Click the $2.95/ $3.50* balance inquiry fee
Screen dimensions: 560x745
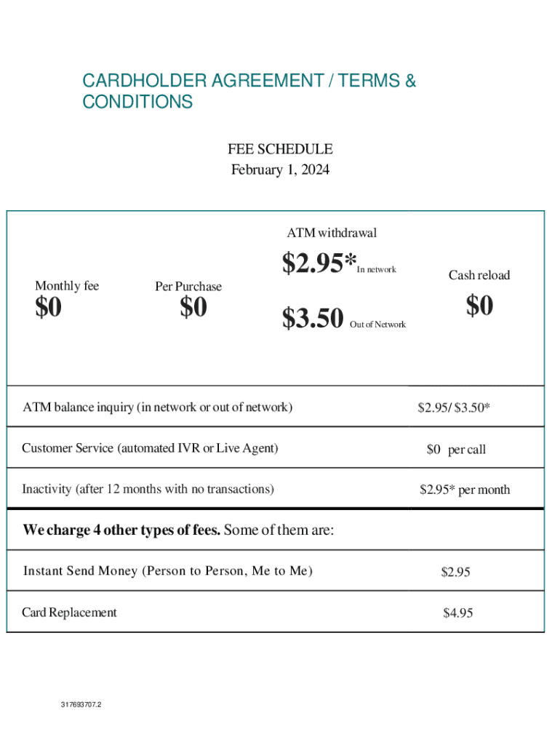coord(454,407)
